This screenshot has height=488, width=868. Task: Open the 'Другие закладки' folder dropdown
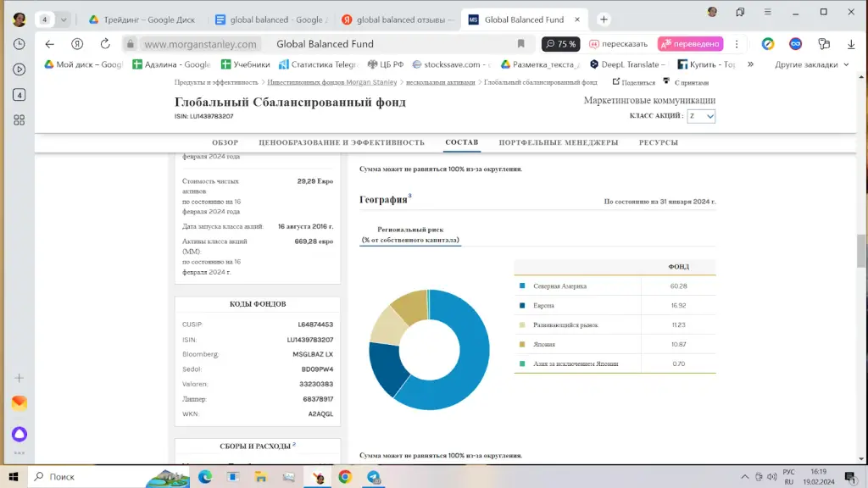pyautogui.click(x=811, y=64)
